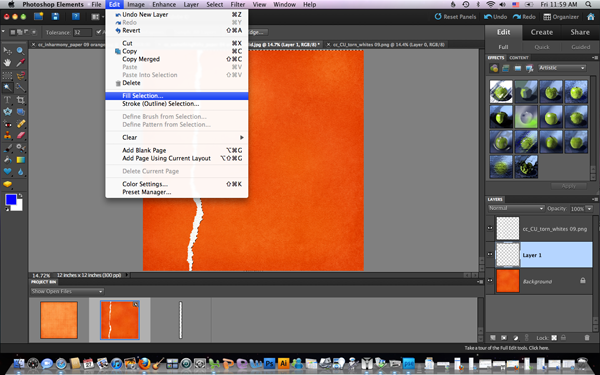Screen dimensions: 600x375
Task: Choose Stroke (Outline) Selection... menu item
Action: tap(177, 104)
